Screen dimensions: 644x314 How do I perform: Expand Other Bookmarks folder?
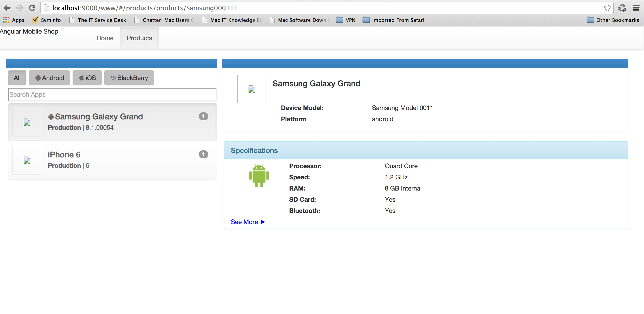click(x=613, y=20)
